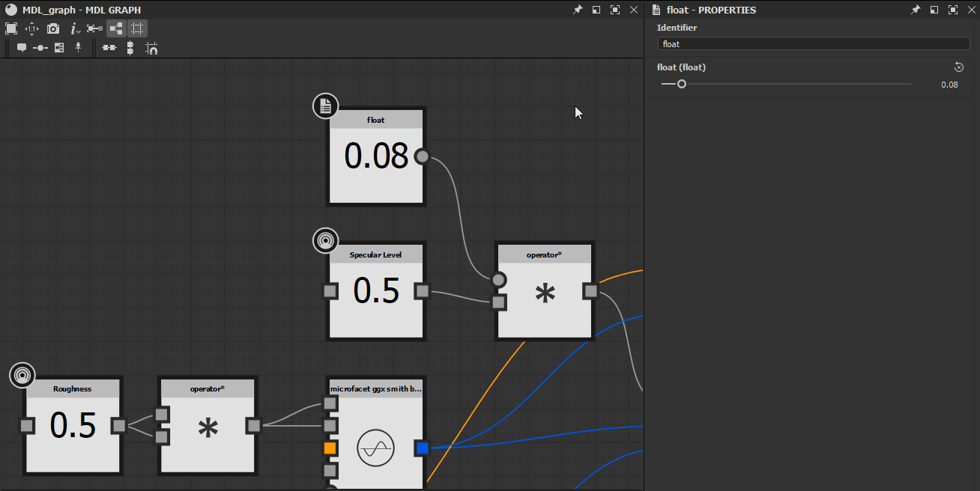Select the microfacet ggx smith bsdf node
The image size is (980, 491).
tap(375, 434)
